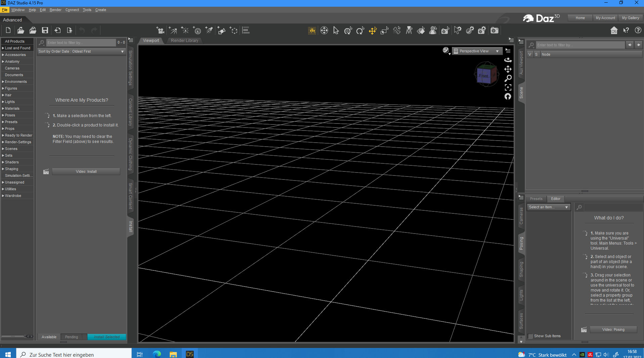Click the viewport zoom magnifier control

508,78
